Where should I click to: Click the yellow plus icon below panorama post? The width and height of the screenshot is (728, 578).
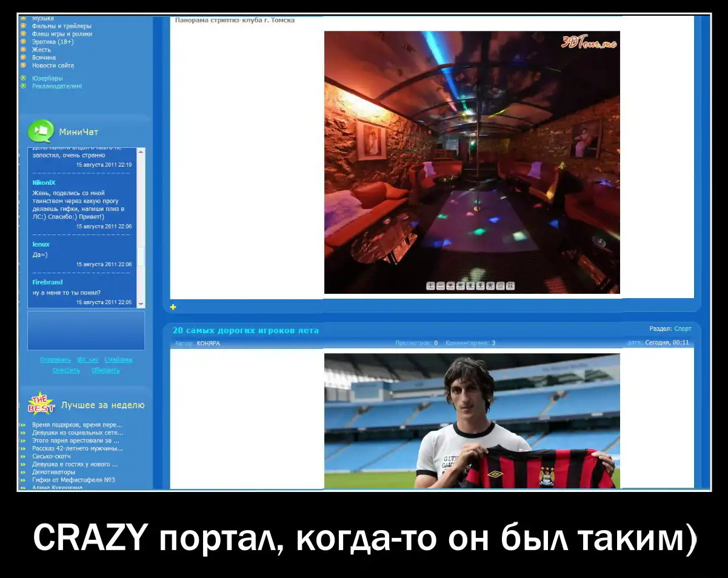(x=173, y=307)
